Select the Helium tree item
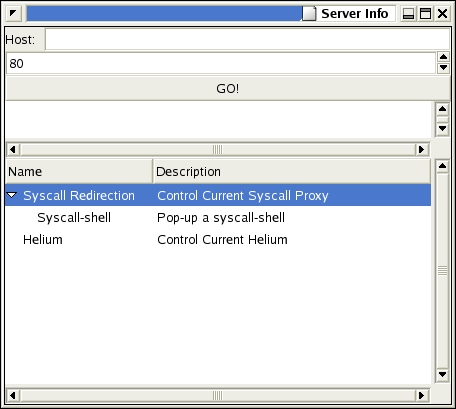The height and width of the screenshot is (409, 456). pos(43,240)
